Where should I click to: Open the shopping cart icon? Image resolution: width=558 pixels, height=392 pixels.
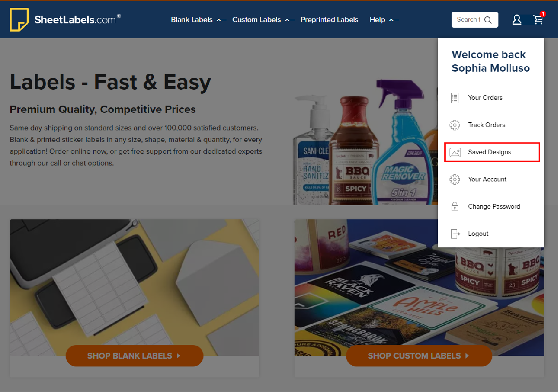[539, 19]
